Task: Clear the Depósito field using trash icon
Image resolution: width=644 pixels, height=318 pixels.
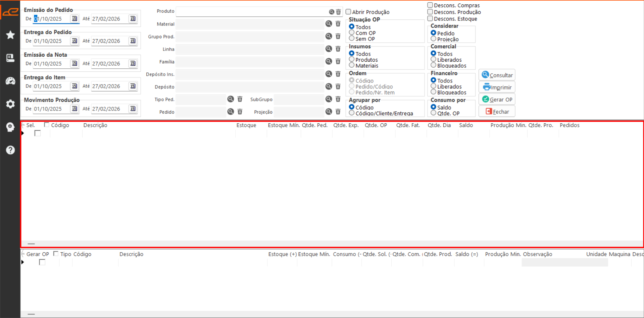Action: [x=338, y=86]
